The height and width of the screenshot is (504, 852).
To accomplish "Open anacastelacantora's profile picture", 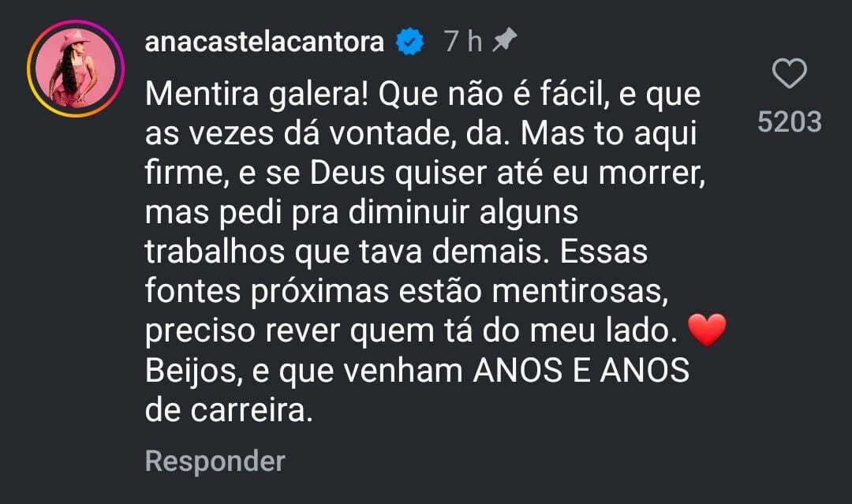I will click(76, 69).
